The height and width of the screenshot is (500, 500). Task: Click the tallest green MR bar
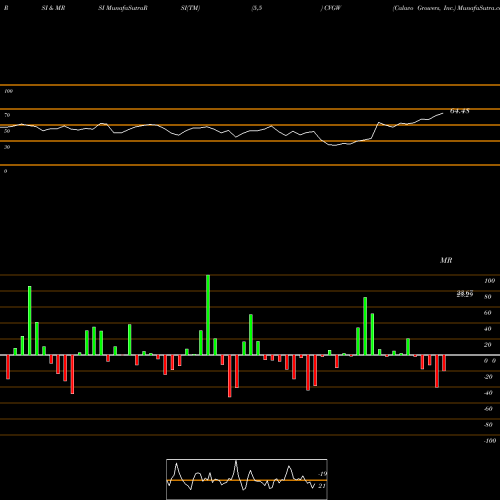(x=208, y=315)
